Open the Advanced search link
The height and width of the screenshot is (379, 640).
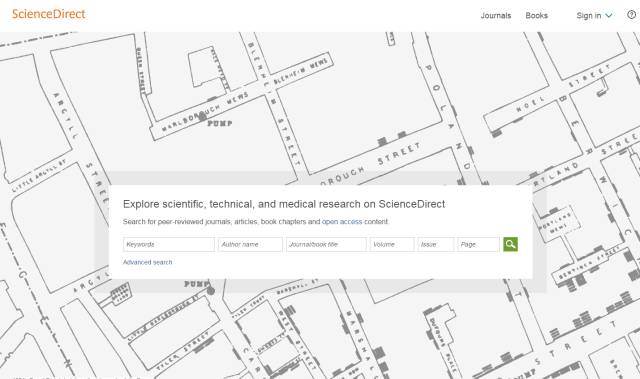pos(147,262)
